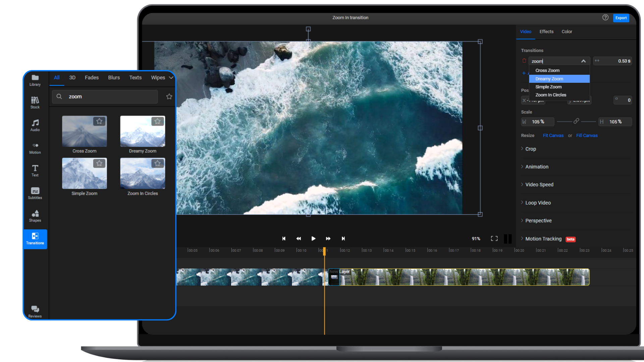Click the 91% zoom percentage control
The height and width of the screenshot is (362, 644).
pos(476,238)
